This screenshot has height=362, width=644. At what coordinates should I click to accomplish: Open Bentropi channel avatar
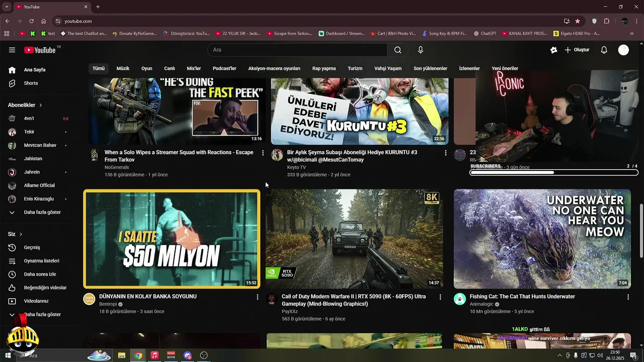click(89, 299)
